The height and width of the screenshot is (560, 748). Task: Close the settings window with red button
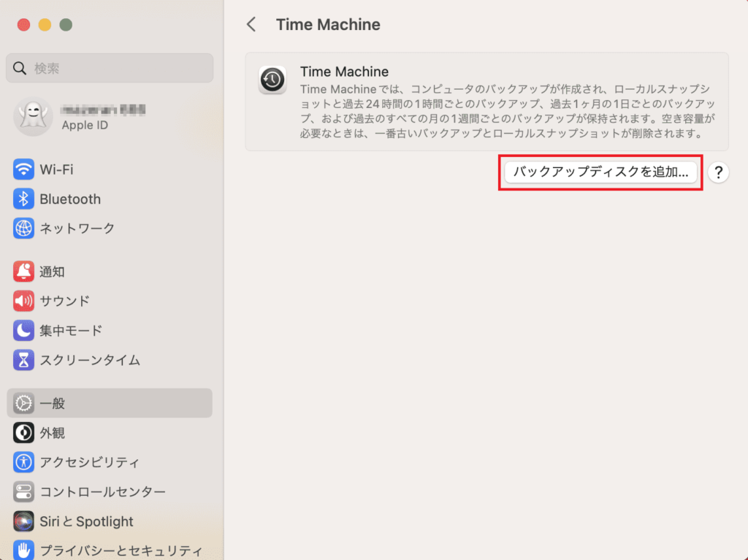coord(24,24)
